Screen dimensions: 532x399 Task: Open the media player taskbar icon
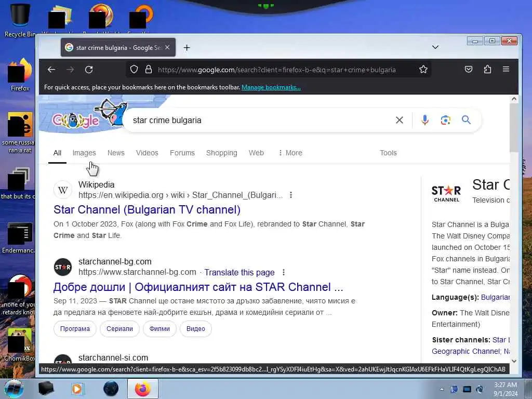tap(77, 389)
